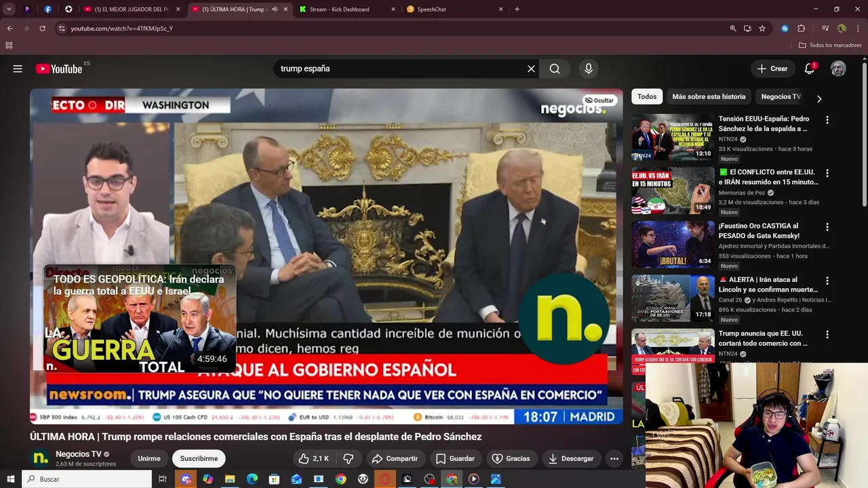Open 'ALERTA | Irán ataca al Lincoln' title
This screenshot has height=488, width=868.
(768, 284)
